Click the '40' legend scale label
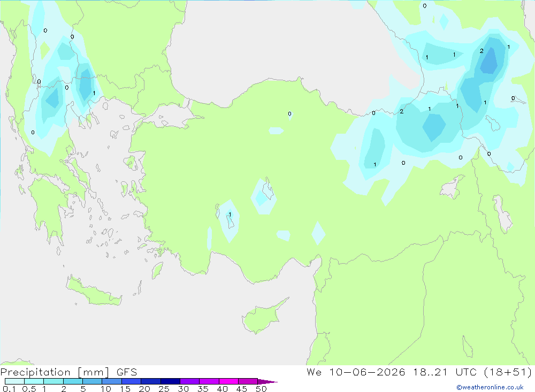Image resolution: width=535 pixels, height=392 pixels. [x=222, y=389]
